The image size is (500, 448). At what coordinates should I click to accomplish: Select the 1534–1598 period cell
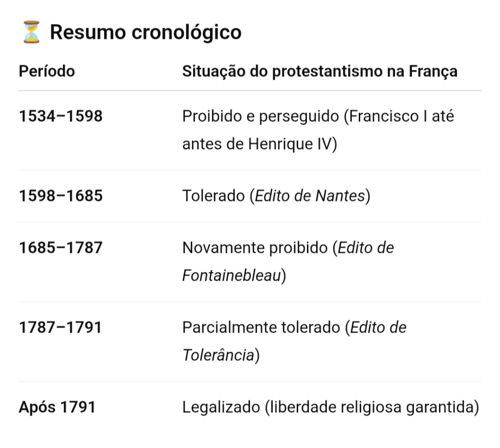pos(61,116)
